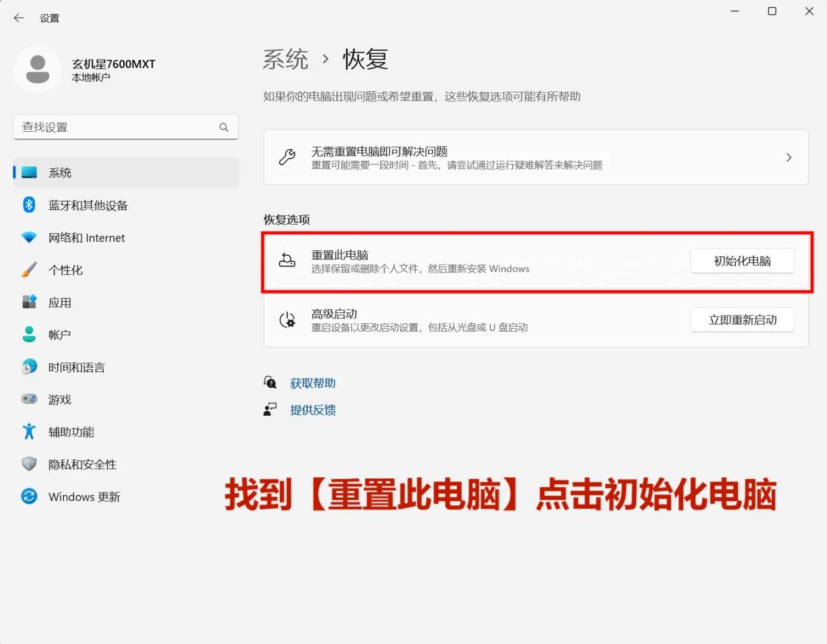Go to 辅助功能 settings
The height and width of the screenshot is (644, 827).
click(x=126, y=432)
